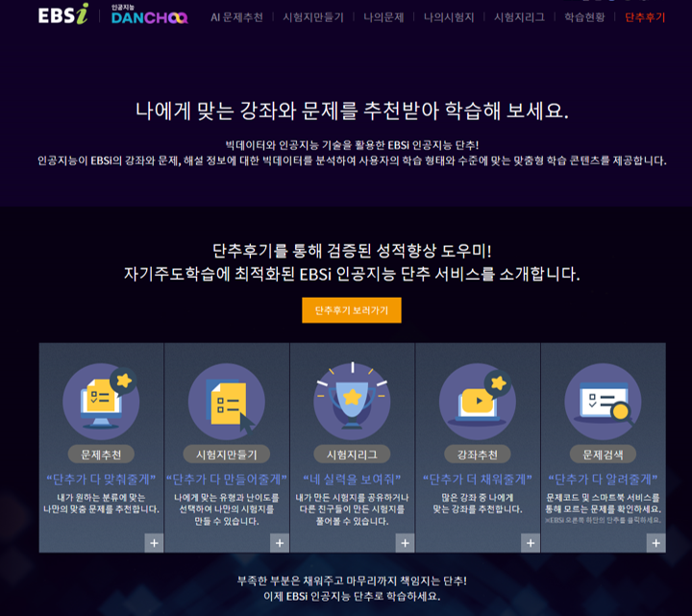The height and width of the screenshot is (616, 692).
Task: Open 나의시험지 navigation item
Action: tap(449, 17)
